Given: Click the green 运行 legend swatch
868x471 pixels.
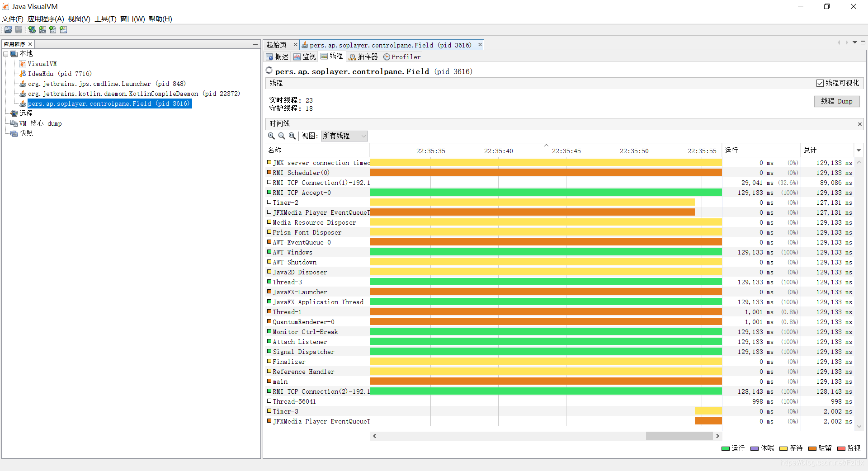Looking at the screenshot, I should coord(726,449).
